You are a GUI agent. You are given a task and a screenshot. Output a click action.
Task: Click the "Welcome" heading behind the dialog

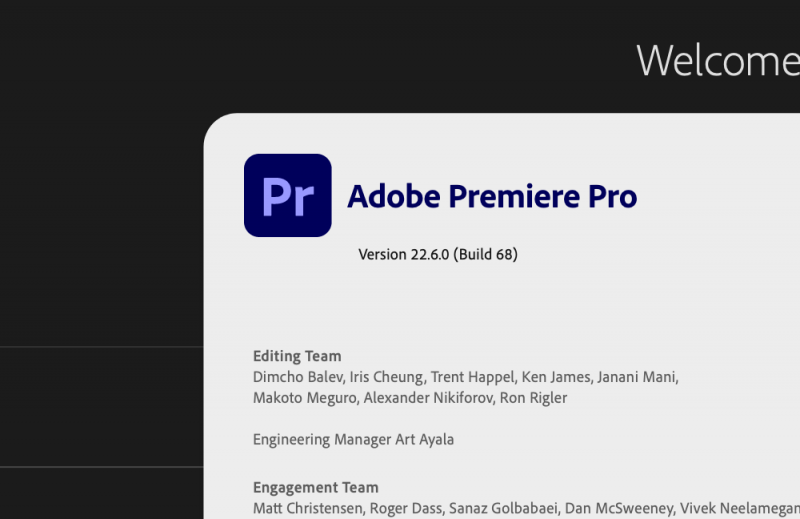coord(717,60)
